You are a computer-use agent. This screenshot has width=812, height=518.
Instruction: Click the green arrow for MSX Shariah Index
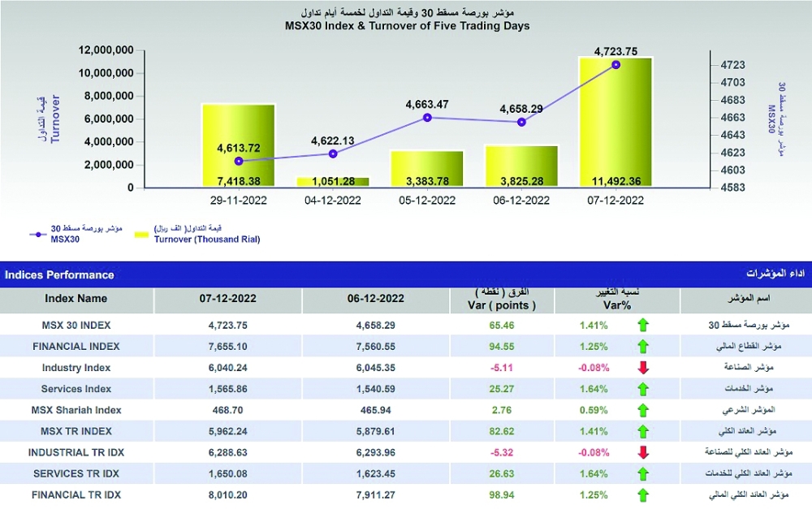(644, 410)
